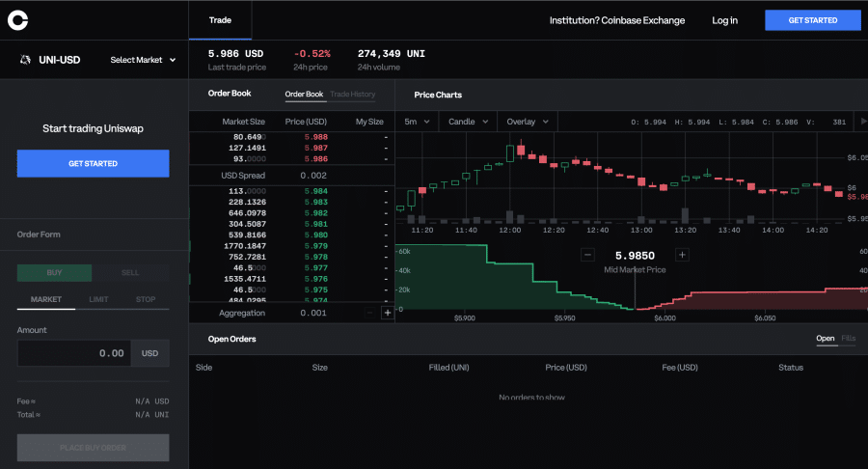Click the bid price 5.983 row

tap(291, 202)
